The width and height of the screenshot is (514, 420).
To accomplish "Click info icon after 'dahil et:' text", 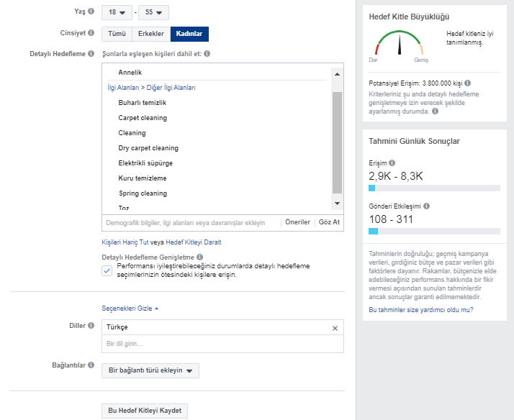I will coord(207,54).
